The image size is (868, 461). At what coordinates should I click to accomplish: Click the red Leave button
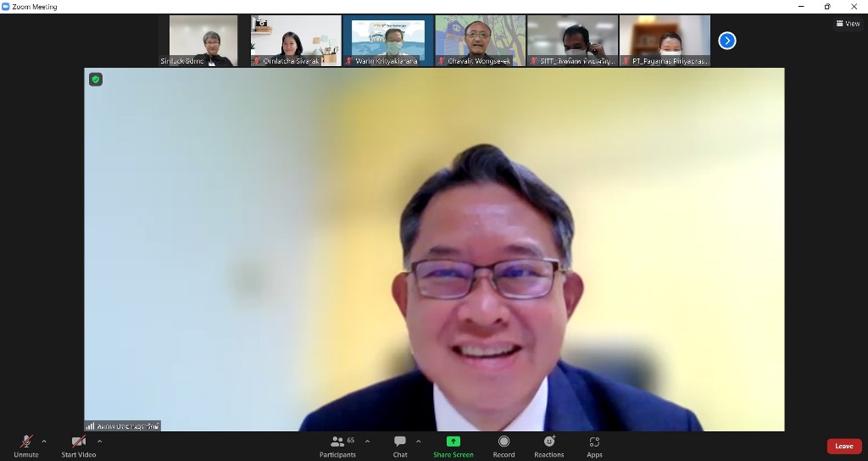843,446
